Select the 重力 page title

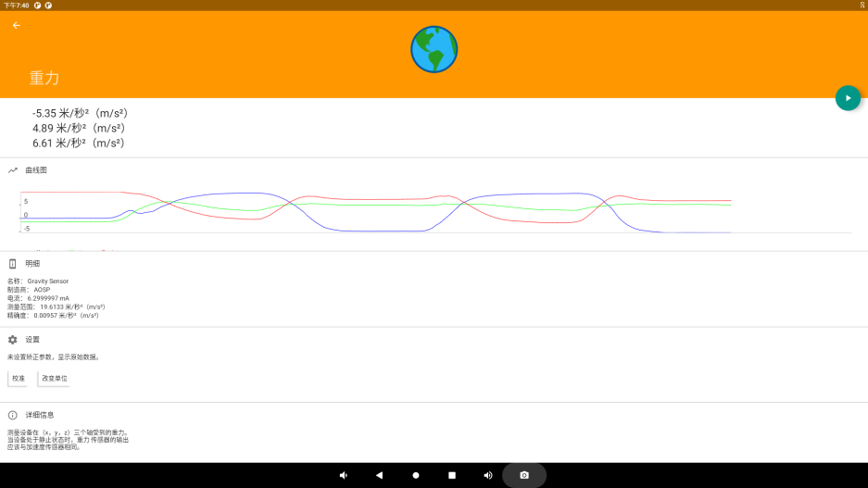44,79
